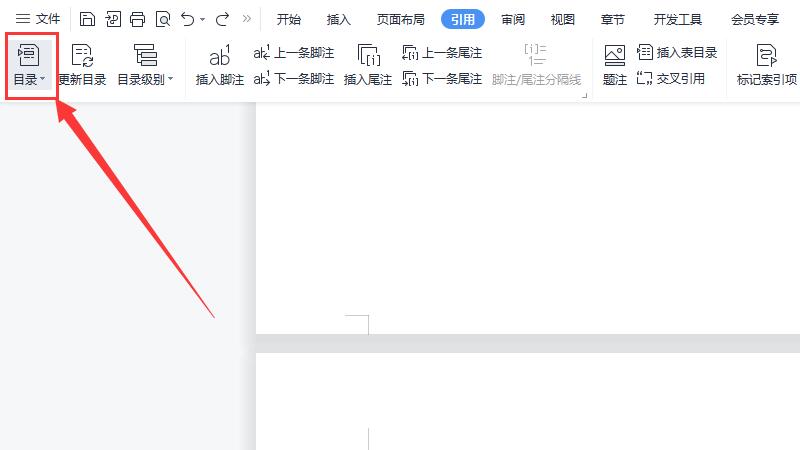The width and height of the screenshot is (800, 450).
Task: Click the Print icon in quick access toolbar
Action: 137,19
